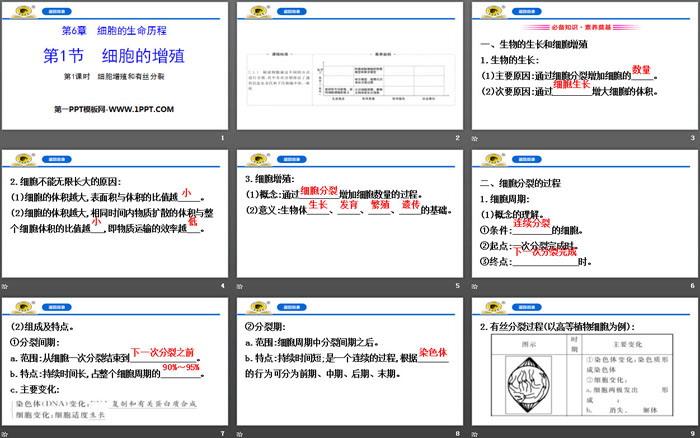
Task: Select slide 1 titled 细胞的增殖
Action: click(x=115, y=66)
